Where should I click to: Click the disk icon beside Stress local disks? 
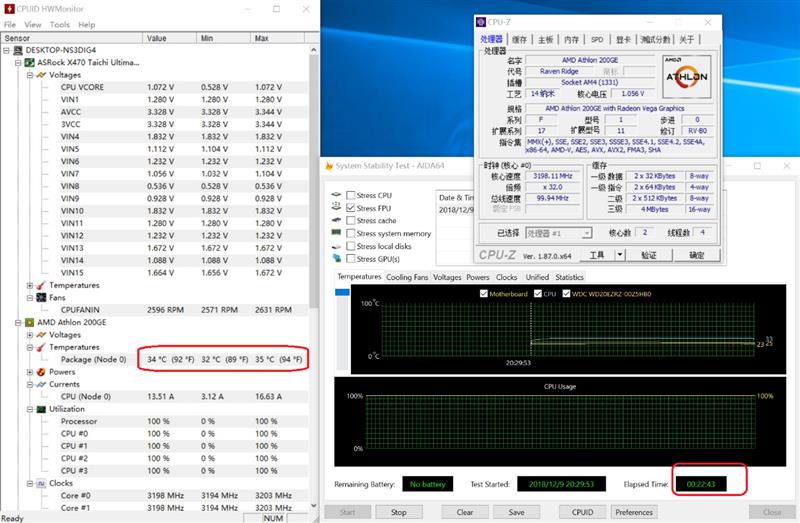pyautogui.click(x=336, y=246)
